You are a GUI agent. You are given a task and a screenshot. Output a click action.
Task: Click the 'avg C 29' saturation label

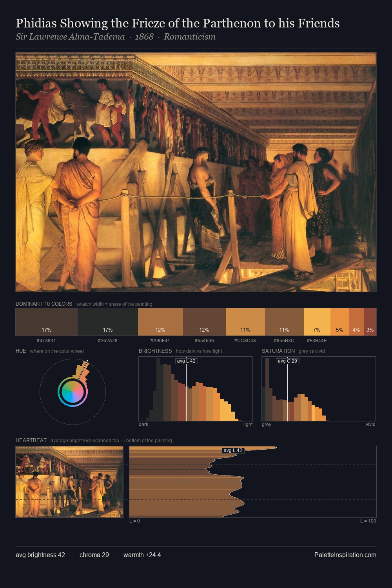point(287,361)
